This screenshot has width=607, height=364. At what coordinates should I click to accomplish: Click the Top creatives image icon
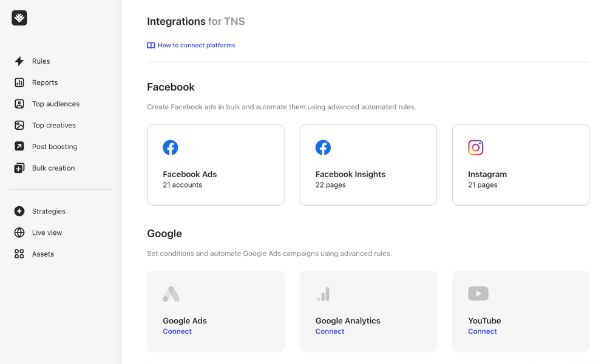click(19, 125)
